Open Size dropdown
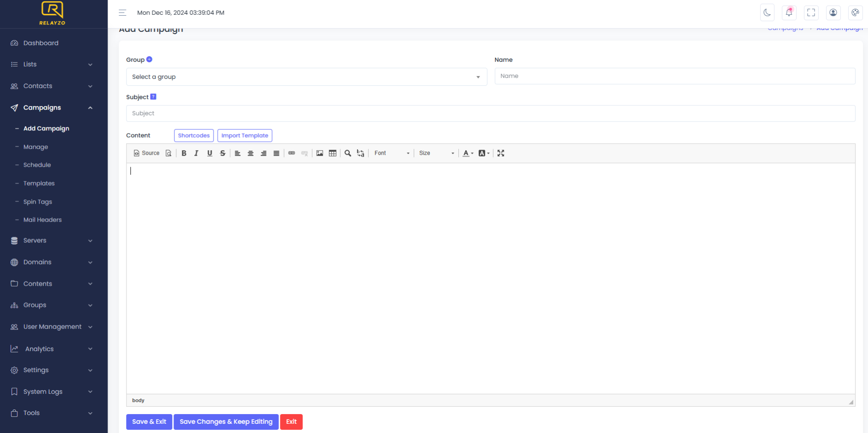 [436, 153]
